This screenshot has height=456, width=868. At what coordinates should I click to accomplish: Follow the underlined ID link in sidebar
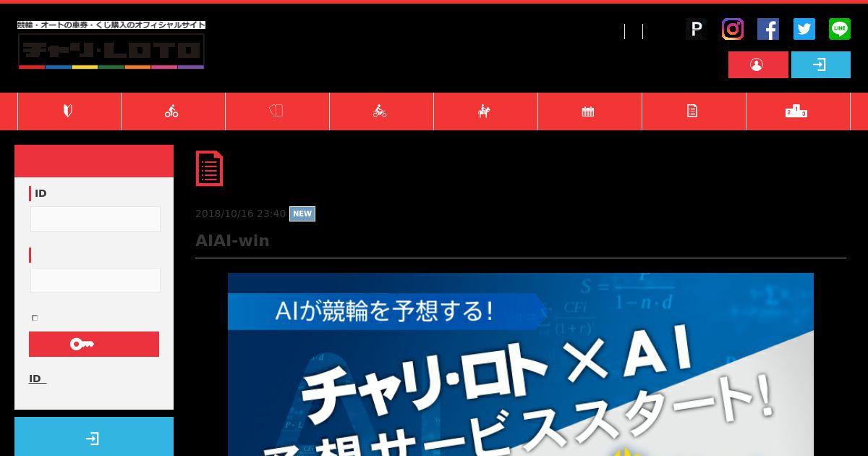point(38,379)
